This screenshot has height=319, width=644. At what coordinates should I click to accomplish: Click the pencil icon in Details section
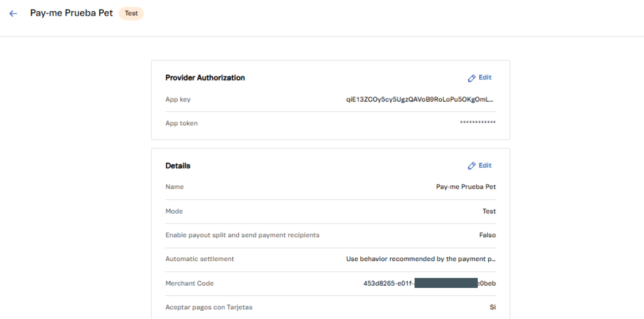(472, 166)
